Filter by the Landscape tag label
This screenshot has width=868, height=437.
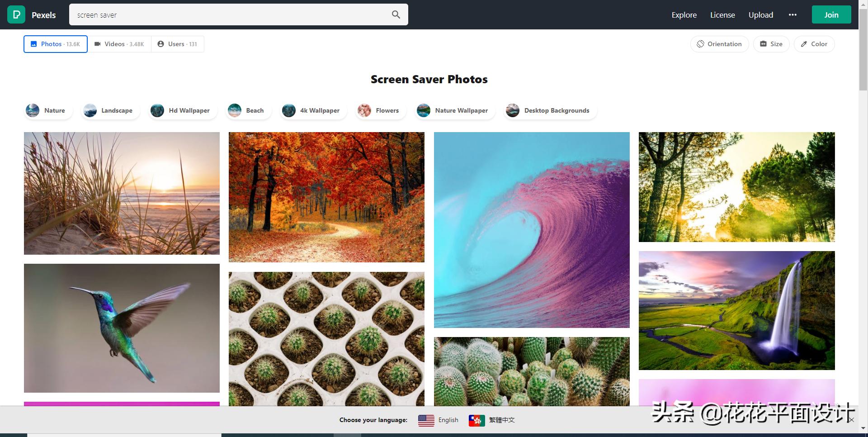pyautogui.click(x=117, y=110)
